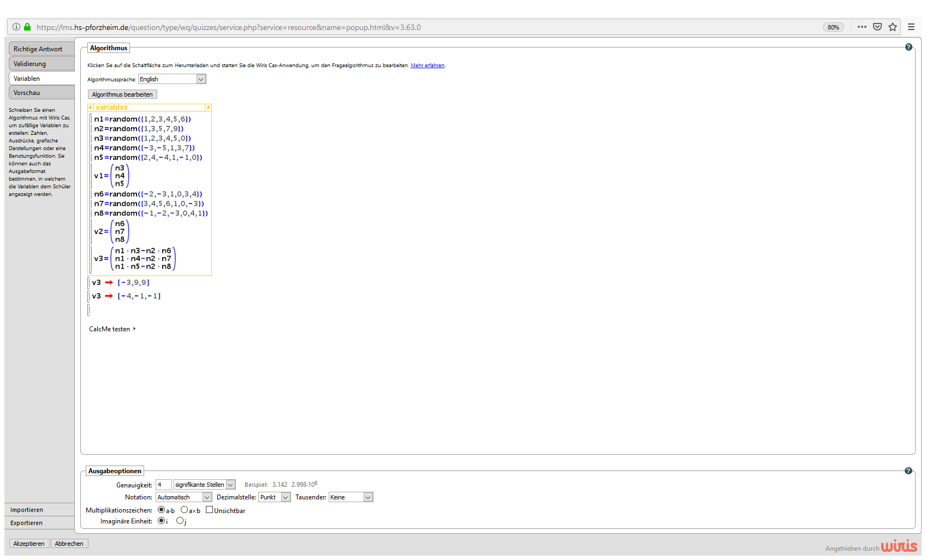
Task: Click the green padlock site security icon
Action: tap(27, 27)
